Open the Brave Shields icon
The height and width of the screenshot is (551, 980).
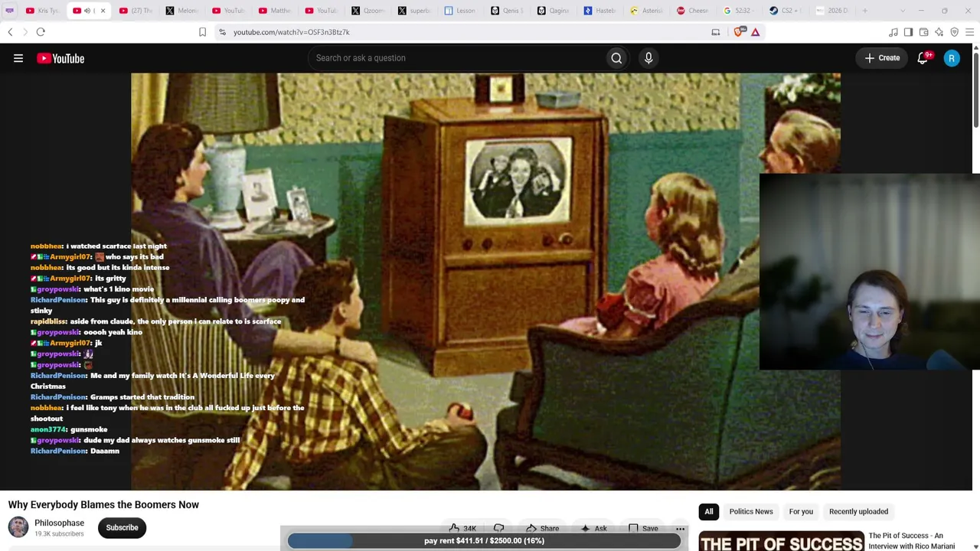pos(739,32)
